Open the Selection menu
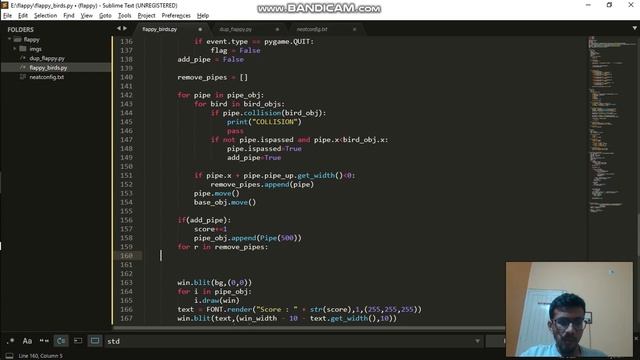This screenshot has width=640, height=360. click(x=45, y=16)
